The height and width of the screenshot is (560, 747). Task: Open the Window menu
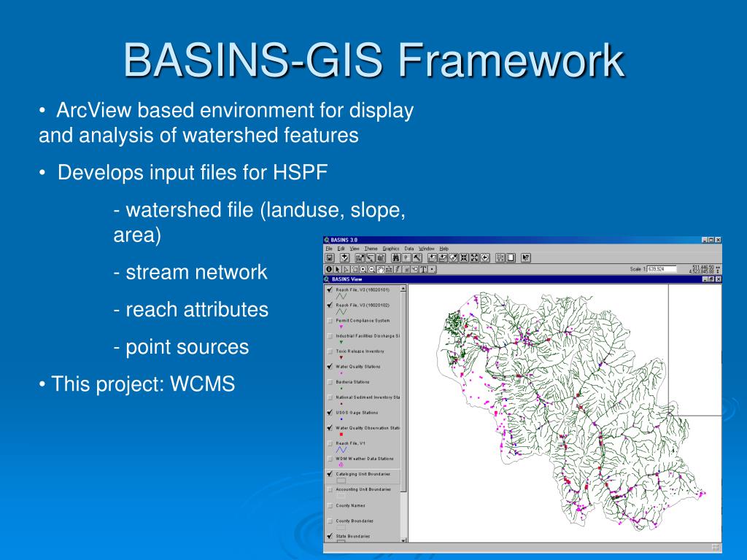[x=426, y=249]
